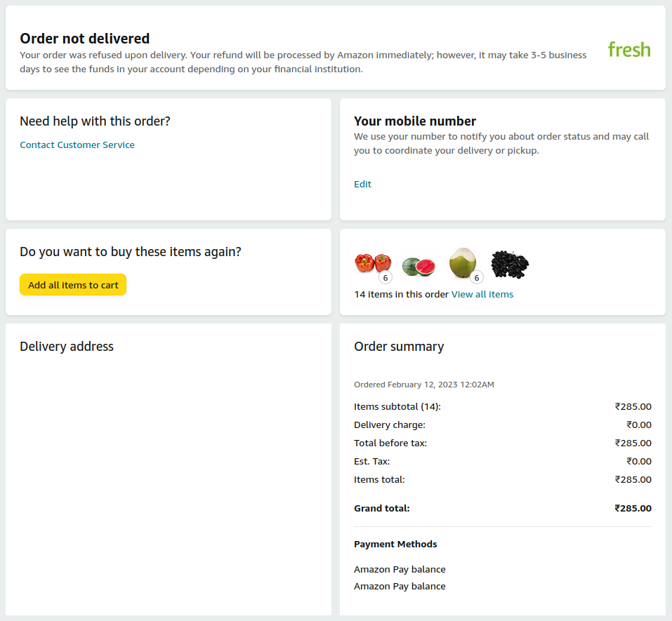
Task: View all items in this order
Action: (482, 295)
